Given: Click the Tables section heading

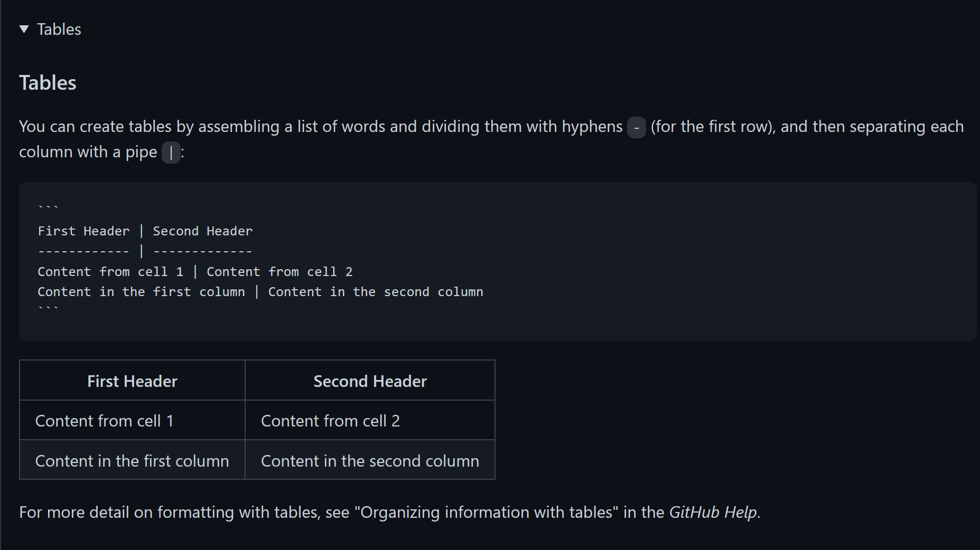Looking at the screenshot, I should pyautogui.click(x=48, y=83).
